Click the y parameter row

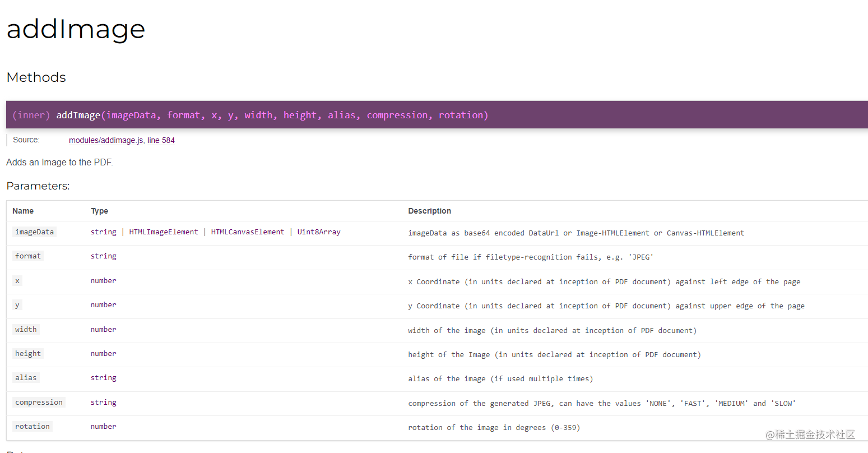[x=17, y=305]
